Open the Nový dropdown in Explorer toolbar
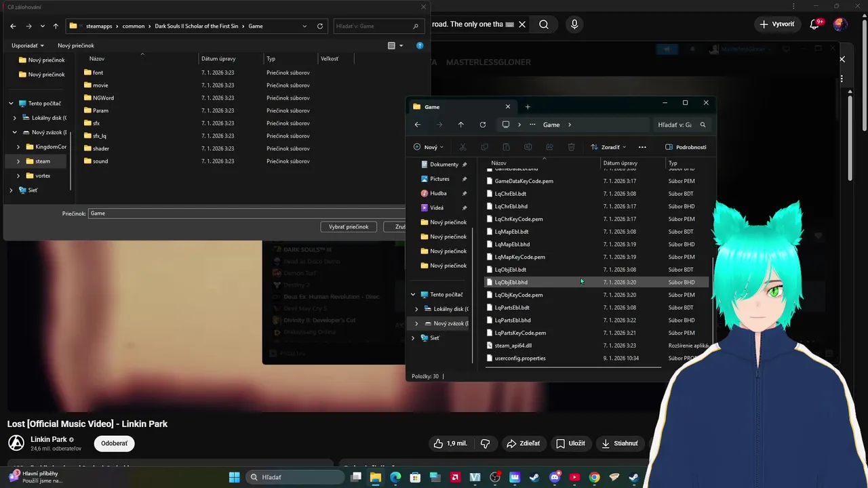The image size is (868, 488). (x=429, y=147)
